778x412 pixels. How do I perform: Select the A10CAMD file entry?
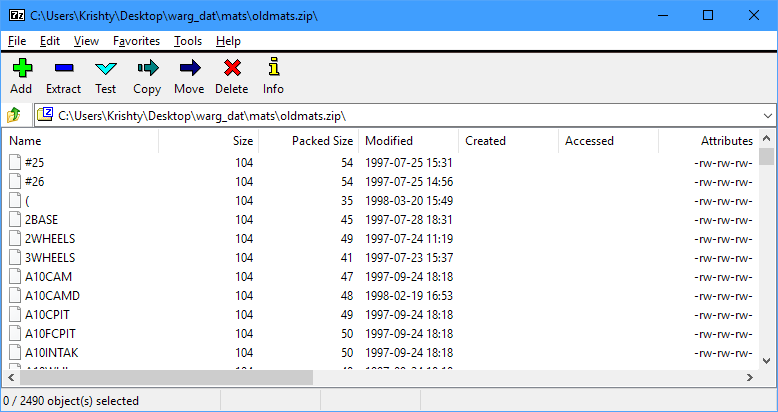point(52,296)
